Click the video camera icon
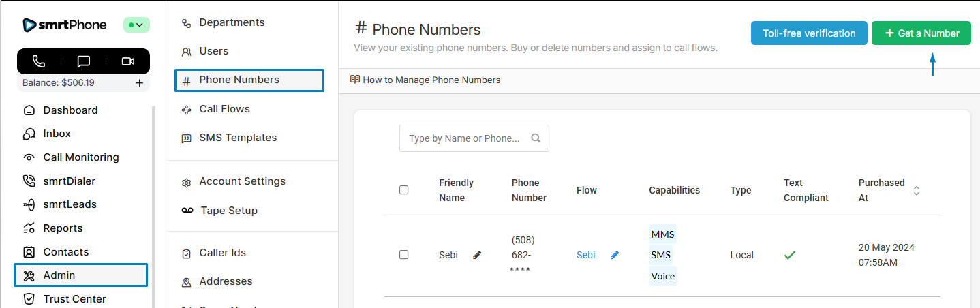980x308 pixels. click(128, 61)
